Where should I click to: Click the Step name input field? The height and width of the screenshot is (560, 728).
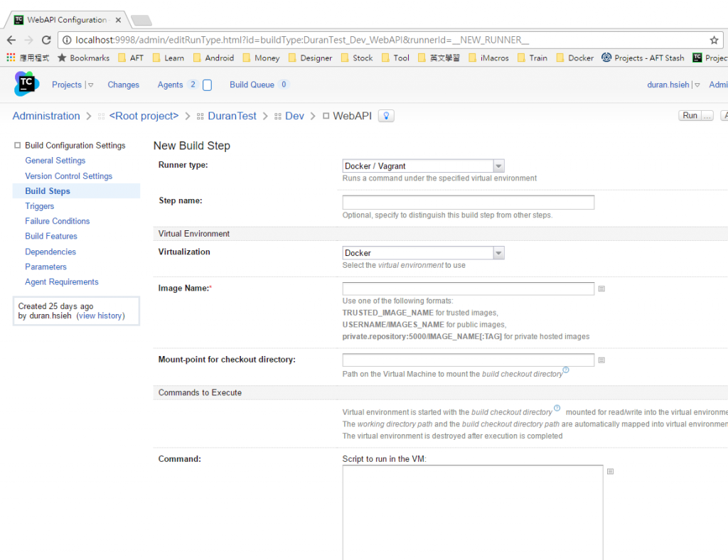(x=468, y=203)
